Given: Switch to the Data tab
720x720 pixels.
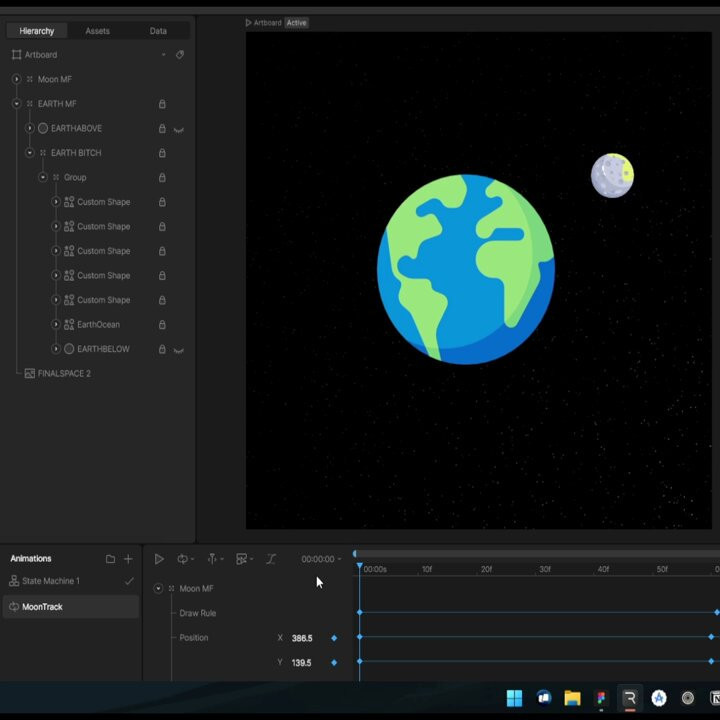Looking at the screenshot, I should (158, 31).
